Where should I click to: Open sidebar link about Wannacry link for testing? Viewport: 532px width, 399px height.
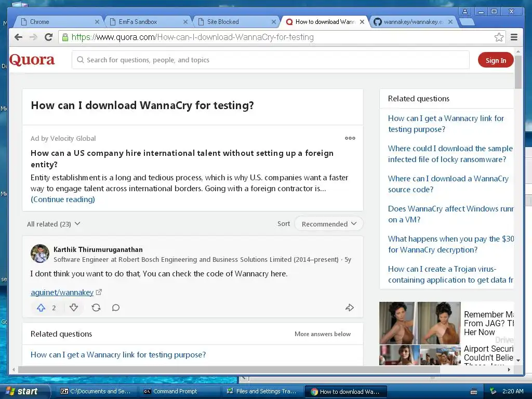(x=446, y=124)
